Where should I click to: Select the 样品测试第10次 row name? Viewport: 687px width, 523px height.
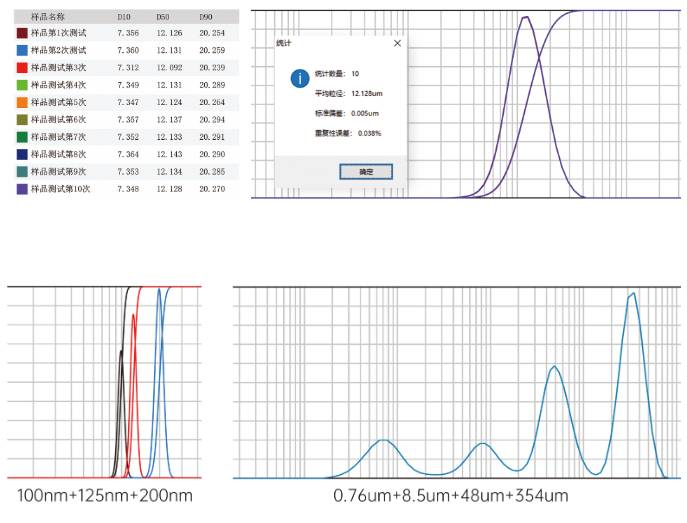60,189
